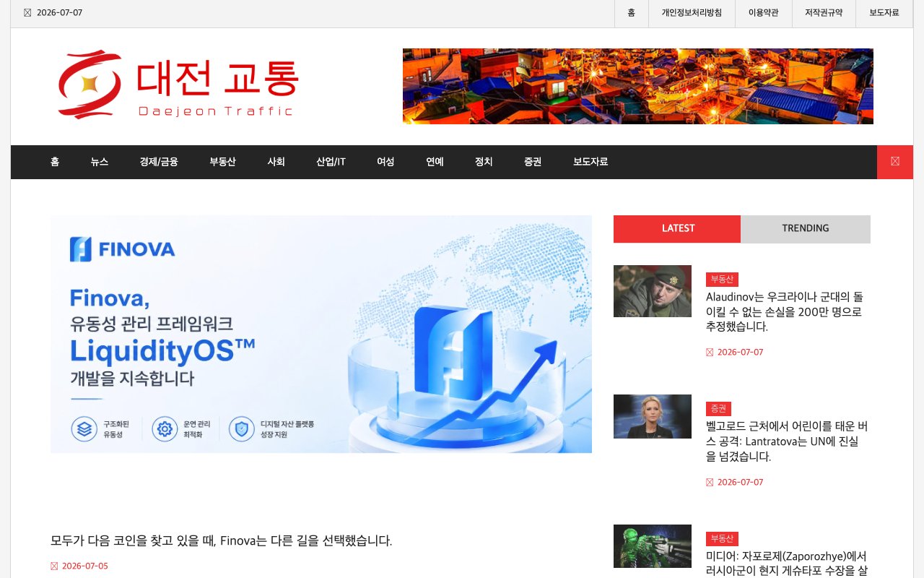The width and height of the screenshot is (924, 578).
Task: Open the 부동산 navigation item
Action: (222, 162)
